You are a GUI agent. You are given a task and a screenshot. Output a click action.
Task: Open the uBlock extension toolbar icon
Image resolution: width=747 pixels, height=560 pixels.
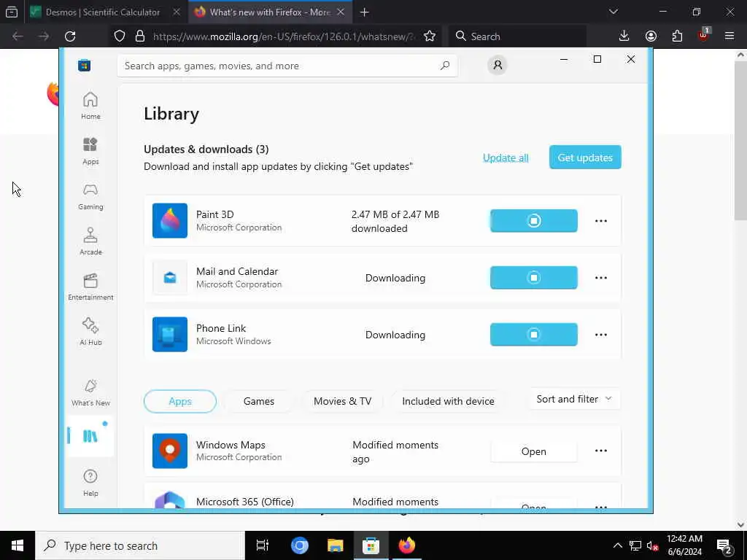[703, 35]
